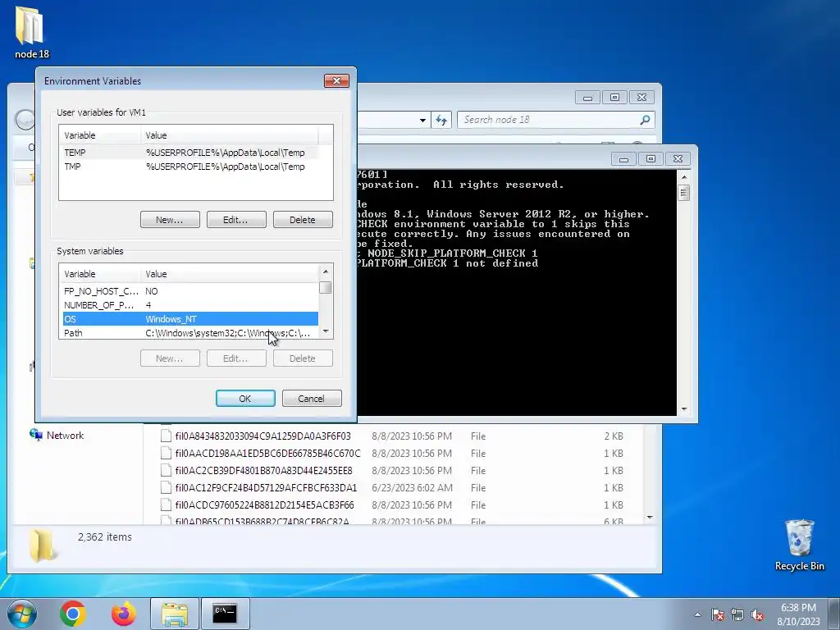Select file fil0AC2CB39DF4801B870A83D44E2455EE8
The image size is (840, 630).
263,470
